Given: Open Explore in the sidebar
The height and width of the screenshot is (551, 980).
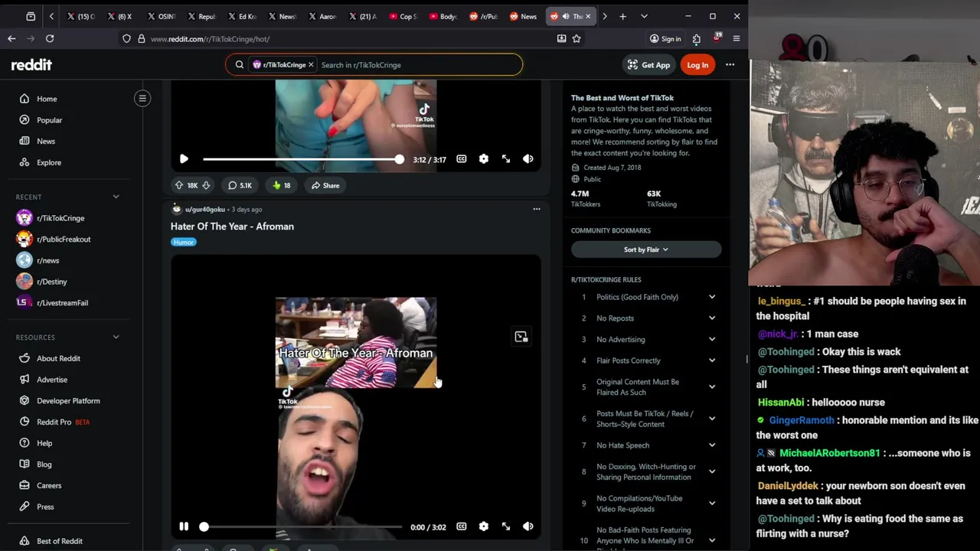Looking at the screenshot, I should [49, 162].
